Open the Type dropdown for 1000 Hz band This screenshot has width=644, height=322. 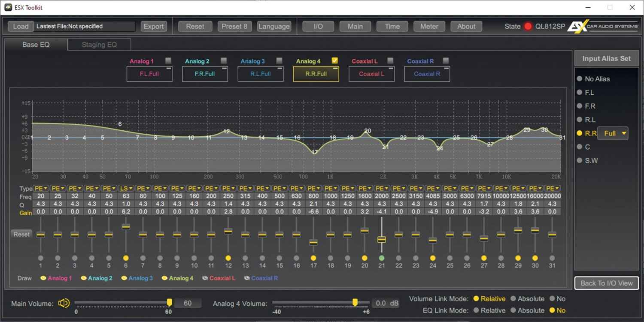coord(331,188)
